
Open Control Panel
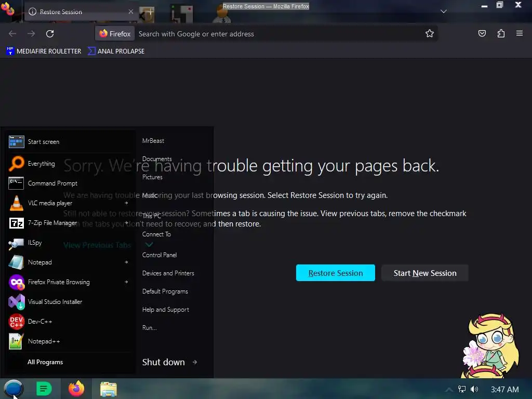click(x=159, y=255)
